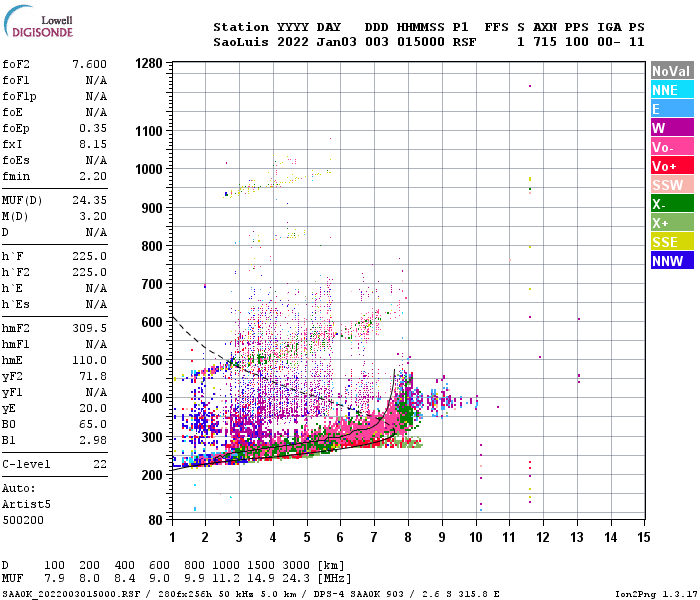Click the [MHz] unit label
The height and width of the screenshot is (600, 700).
pyautogui.click(x=334, y=579)
